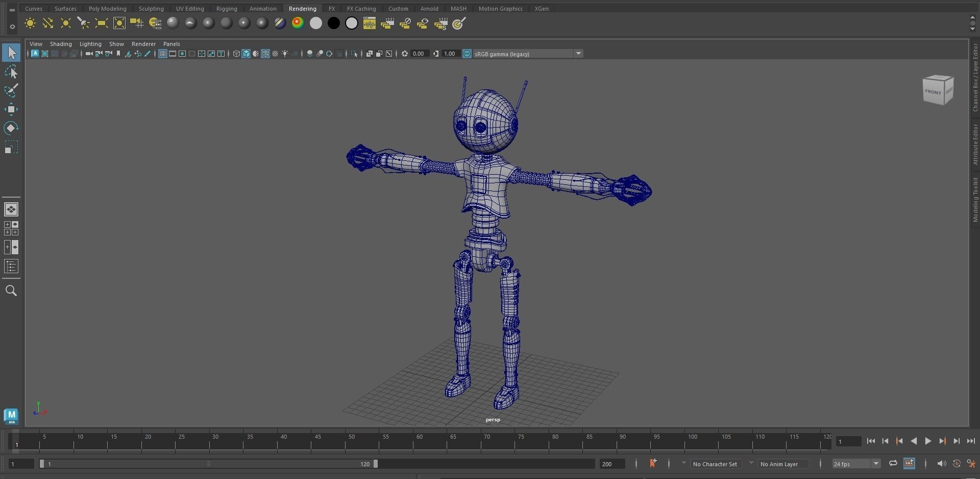Click the camera bookmarks panel icon
Image resolution: width=980 pixels, height=479 pixels.
118,54
